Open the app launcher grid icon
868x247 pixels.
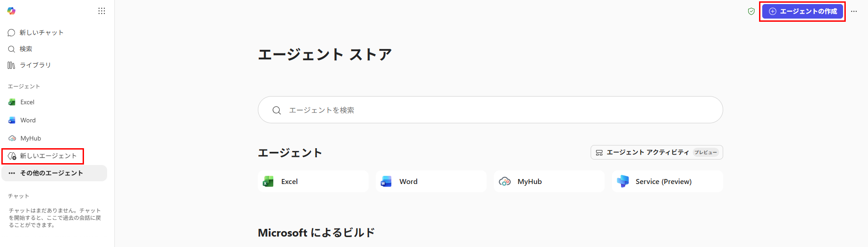pyautogui.click(x=102, y=11)
